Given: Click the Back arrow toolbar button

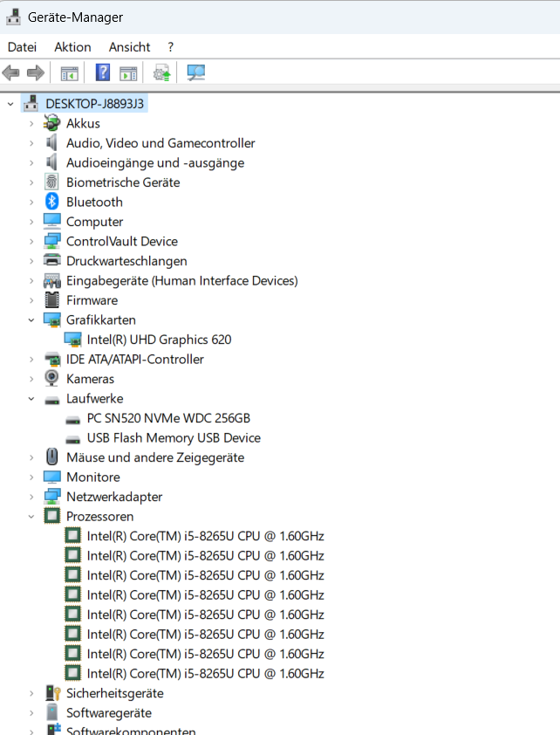Looking at the screenshot, I should point(10,72).
